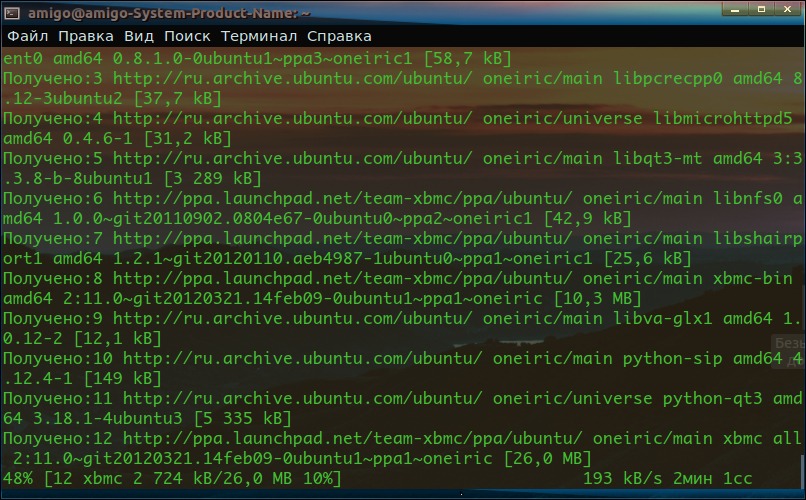Click the line starting with Получено:7

(x=402, y=238)
